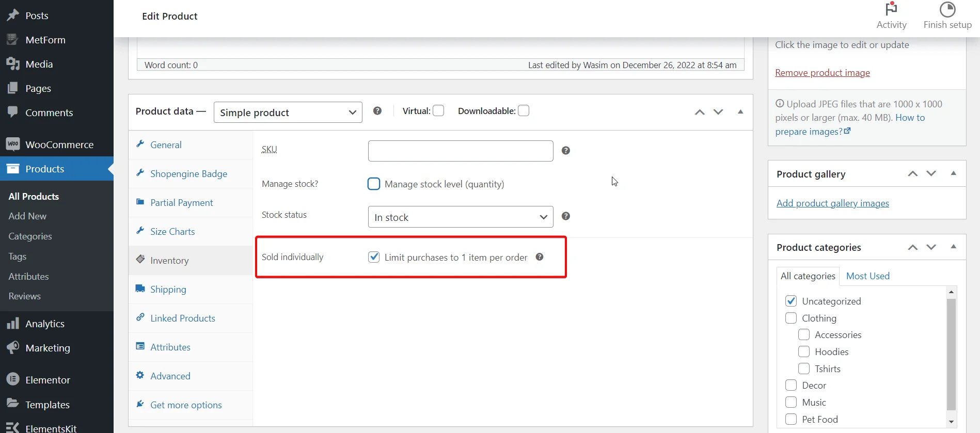Viewport: 980px width, 433px height.
Task: Open the Simple product type dropdown
Action: tap(288, 112)
